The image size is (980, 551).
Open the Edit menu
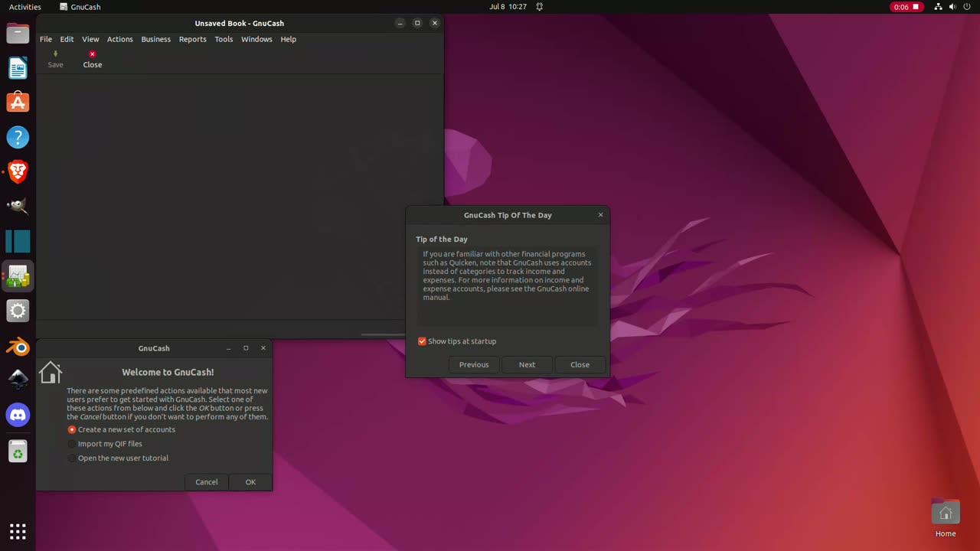(67, 39)
